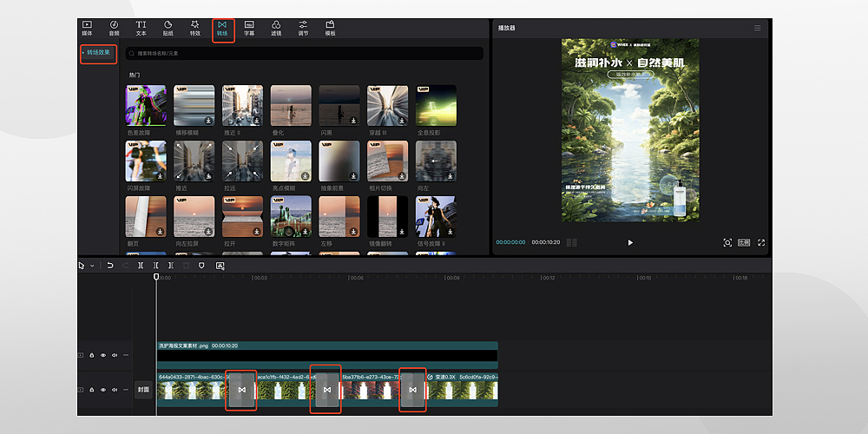Hide the main video track
Viewport: 868px width, 434px height.
tap(103, 390)
